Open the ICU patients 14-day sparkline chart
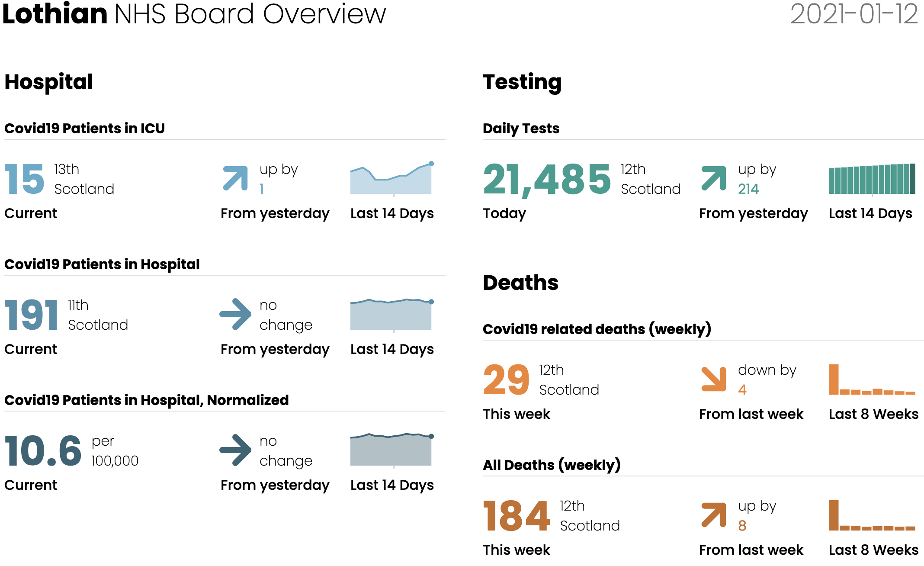Screen dimensions: 924x566 [392, 178]
